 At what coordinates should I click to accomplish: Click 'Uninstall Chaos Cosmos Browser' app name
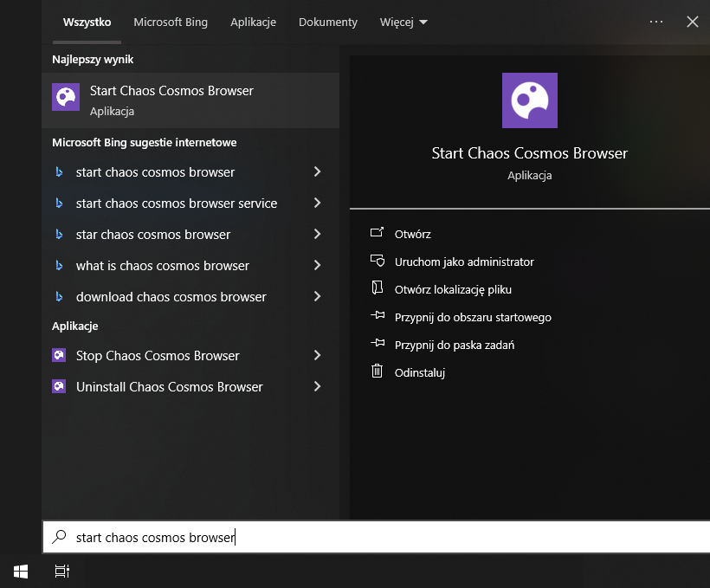(x=170, y=387)
